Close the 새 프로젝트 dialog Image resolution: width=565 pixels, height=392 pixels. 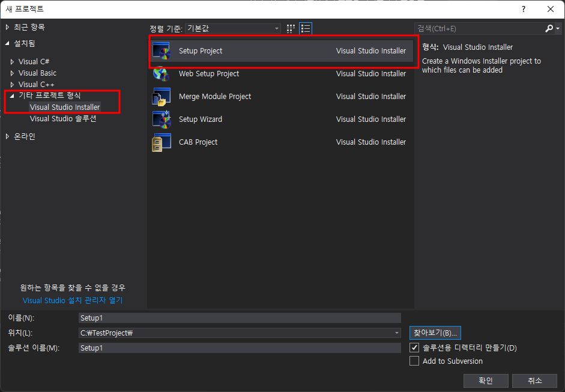(550, 9)
